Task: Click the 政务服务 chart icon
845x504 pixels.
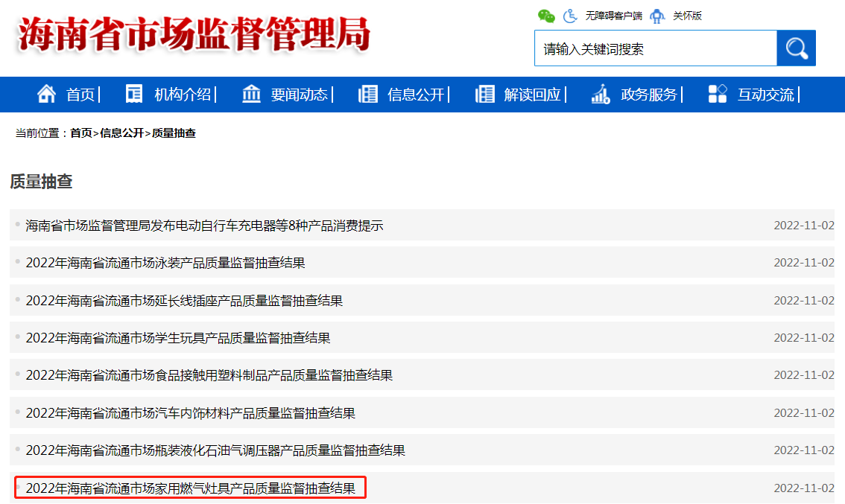Action: point(601,94)
